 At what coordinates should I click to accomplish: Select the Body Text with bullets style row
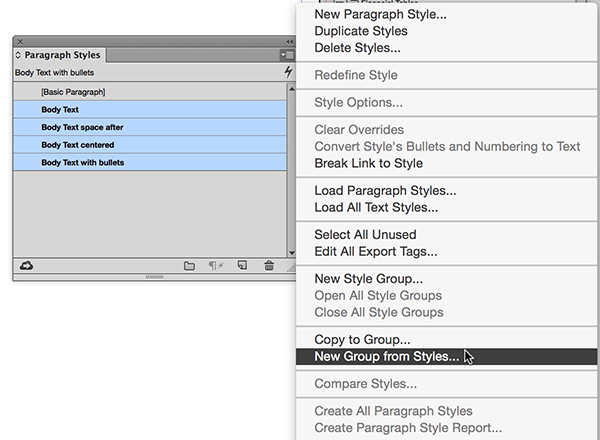pos(150,162)
